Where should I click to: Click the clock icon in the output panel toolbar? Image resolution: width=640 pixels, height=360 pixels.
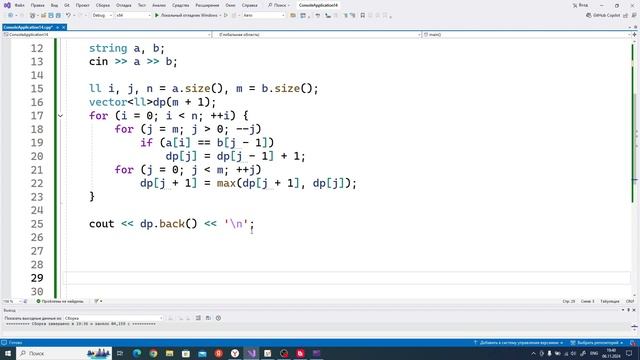click(218, 318)
